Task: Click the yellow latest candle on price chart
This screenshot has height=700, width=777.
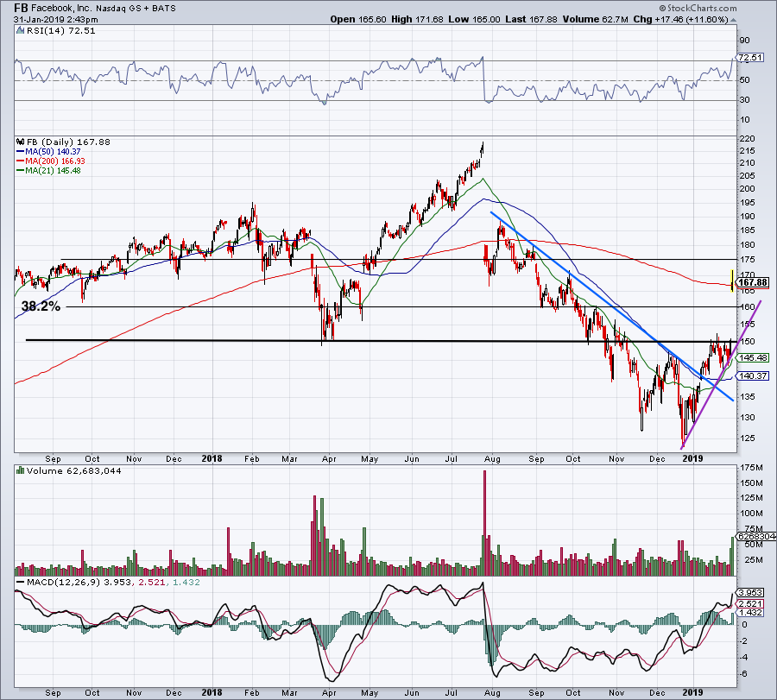Action: point(732,281)
